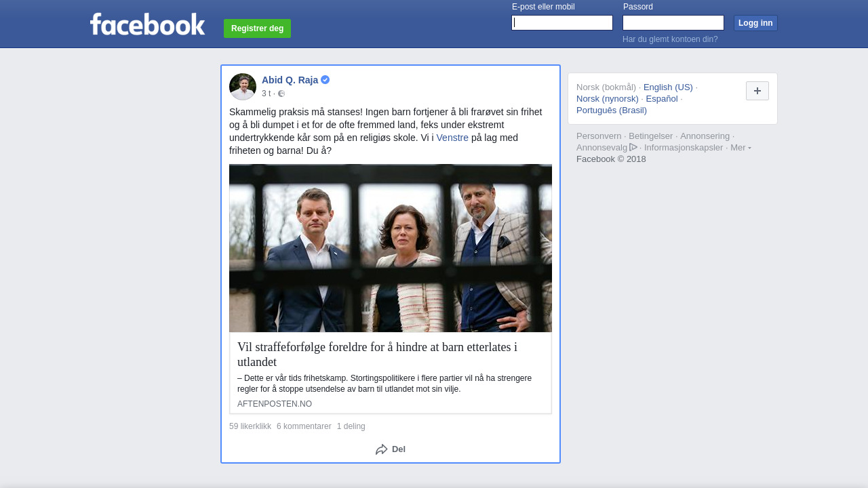
Task: Click the public globe icon by the timestamp
Action: point(281,94)
